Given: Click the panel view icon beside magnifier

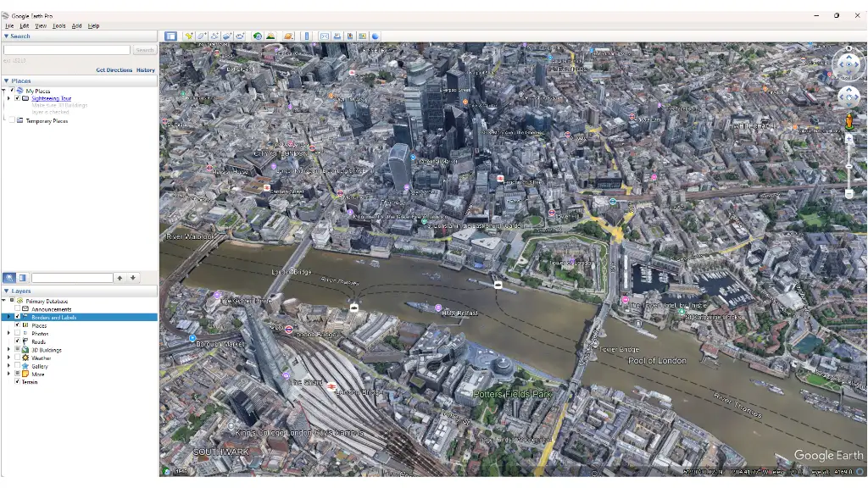Looking at the screenshot, I should coord(23,278).
